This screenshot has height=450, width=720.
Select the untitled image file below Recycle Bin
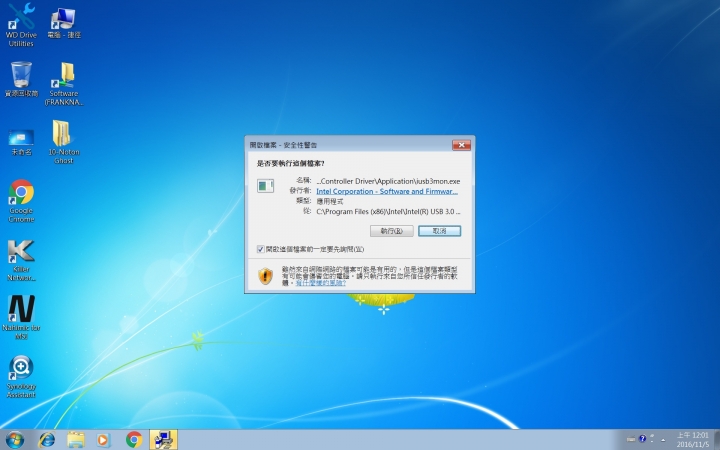pos(21,142)
